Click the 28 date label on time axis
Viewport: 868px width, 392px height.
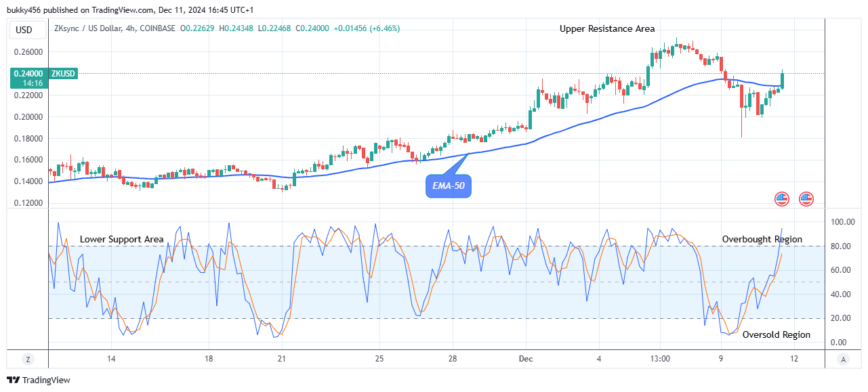(453, 358)
